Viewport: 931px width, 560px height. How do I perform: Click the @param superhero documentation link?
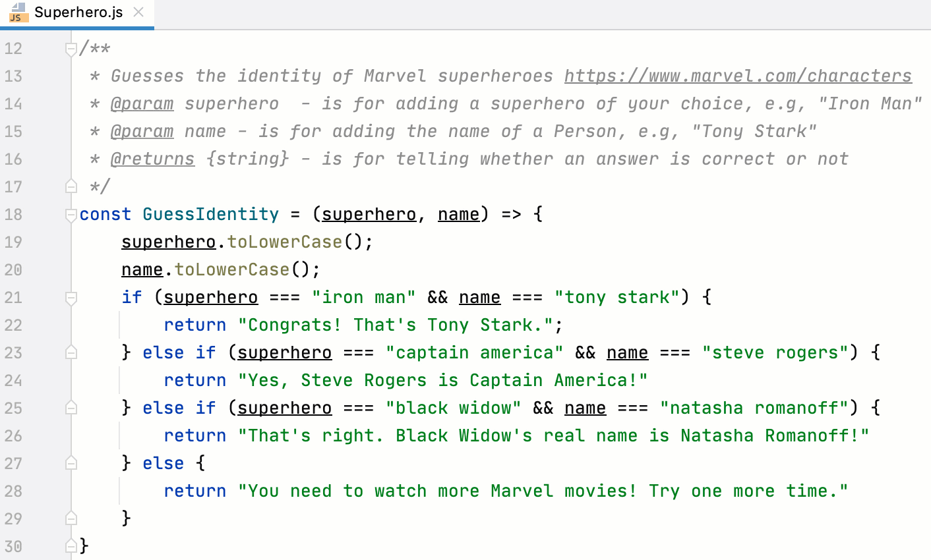pyautogui.click(x=142, y=103)
